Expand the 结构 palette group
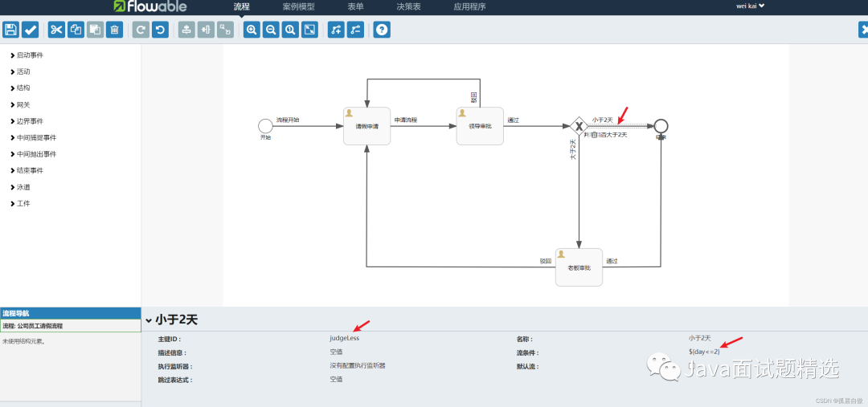The height and width of the screenshot is (407, 868). click(20, 88)
